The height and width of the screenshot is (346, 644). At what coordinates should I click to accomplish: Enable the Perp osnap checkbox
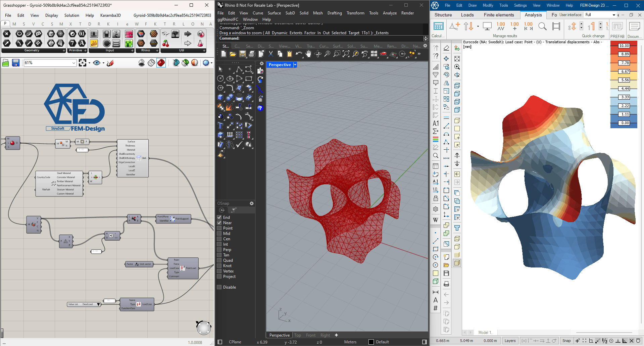pos(219,250)
